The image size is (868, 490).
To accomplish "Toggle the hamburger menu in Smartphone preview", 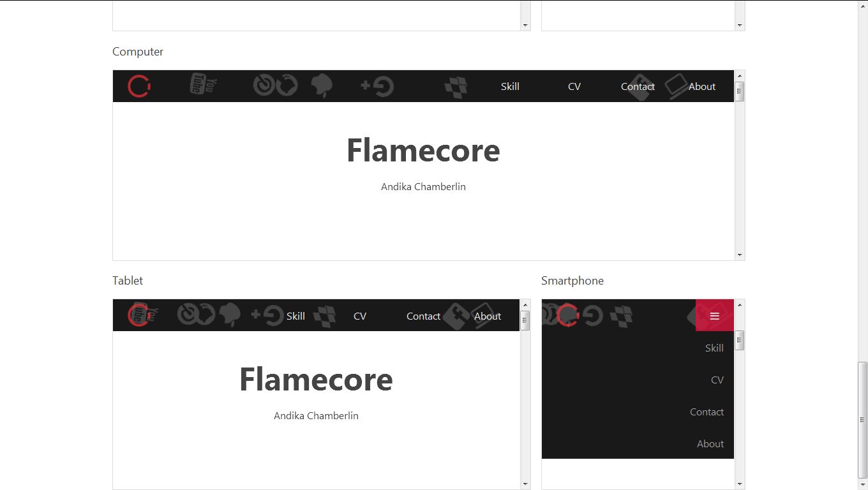I will click(x=715, y=315).
